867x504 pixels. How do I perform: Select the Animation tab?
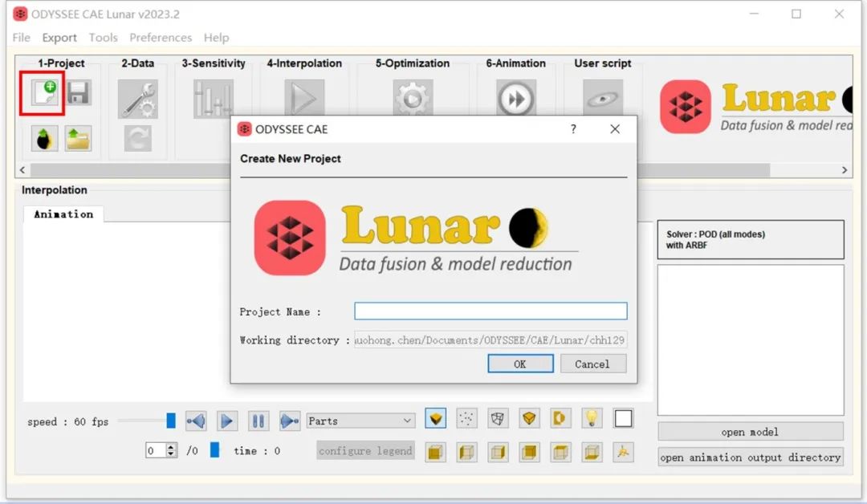pyautogui.click(x=63, y=214)
